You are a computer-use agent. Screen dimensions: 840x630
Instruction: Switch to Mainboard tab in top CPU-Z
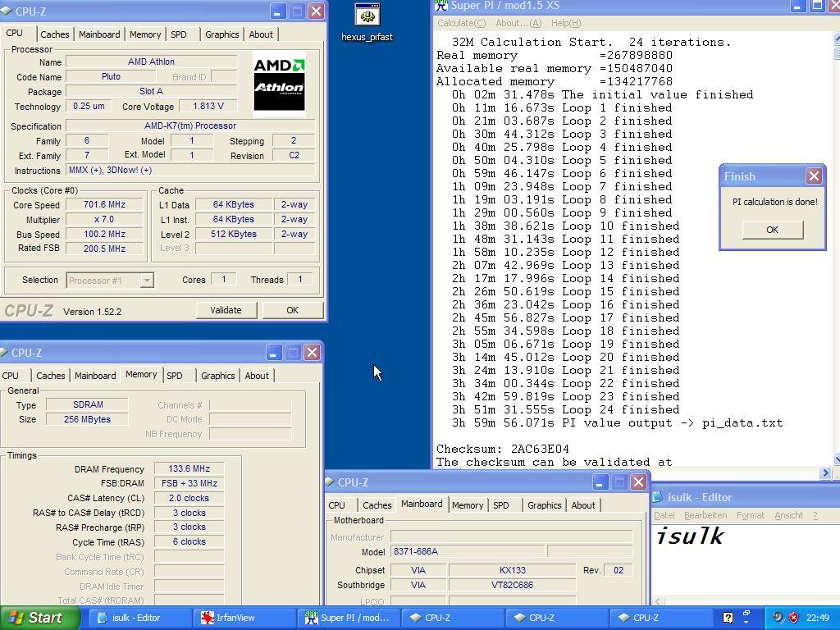[99, 34]
